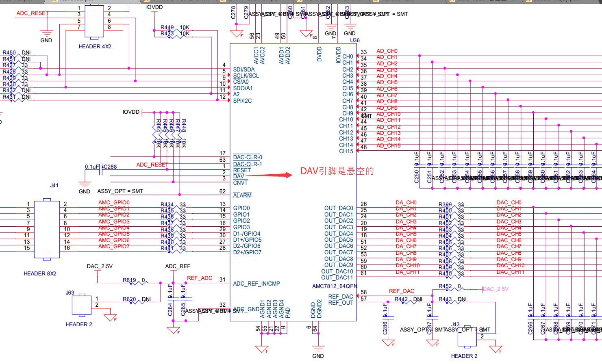Image resolution: width=602 pixels, height=364 pixels.
Task: Click the HEADER 4X2 connector symbol body
Action: pos(94,22)
